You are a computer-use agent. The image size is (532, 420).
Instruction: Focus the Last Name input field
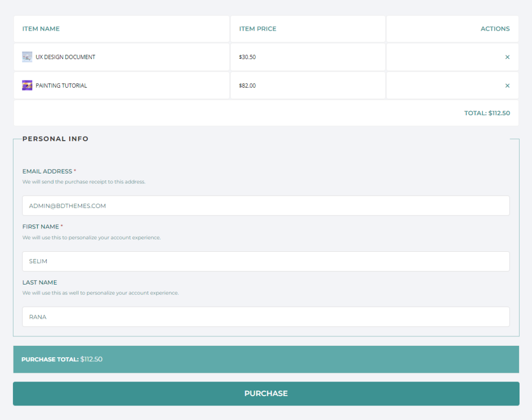pos(266,317)
